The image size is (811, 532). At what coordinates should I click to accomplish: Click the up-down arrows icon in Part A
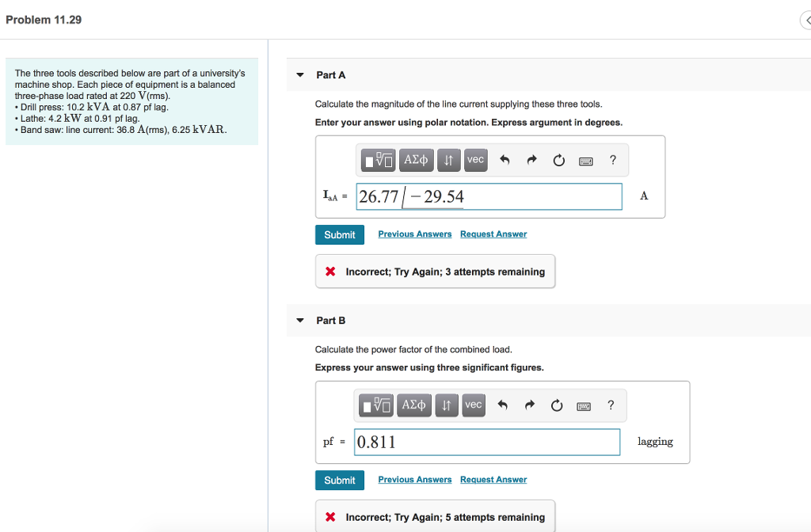click(x=448, y=160)
